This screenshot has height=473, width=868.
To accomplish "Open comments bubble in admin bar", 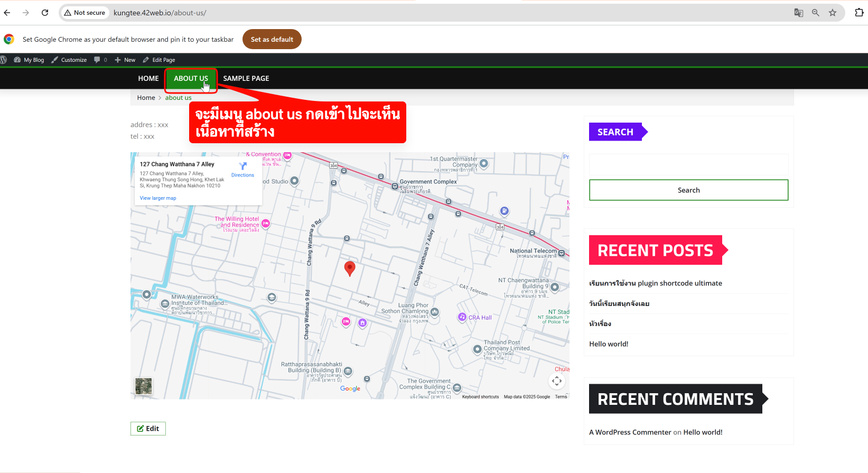I will 100,60.
